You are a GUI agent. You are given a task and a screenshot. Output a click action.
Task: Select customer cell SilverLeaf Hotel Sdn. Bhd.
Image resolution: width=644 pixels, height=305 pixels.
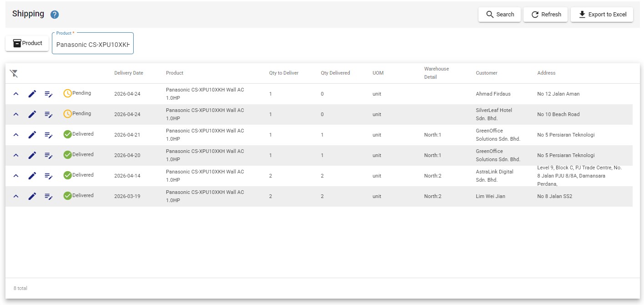point(494,114)
